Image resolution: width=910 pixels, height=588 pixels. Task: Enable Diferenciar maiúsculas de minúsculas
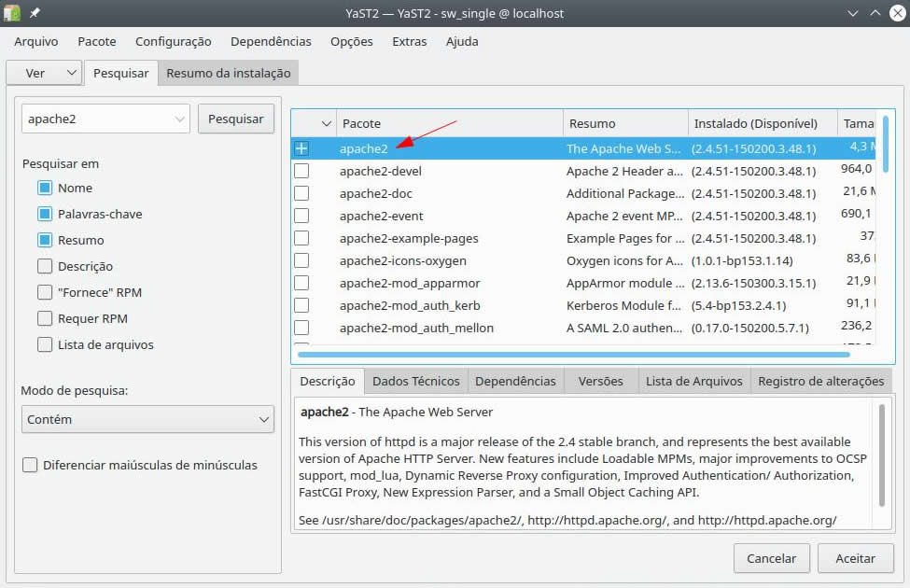[30, 465]
